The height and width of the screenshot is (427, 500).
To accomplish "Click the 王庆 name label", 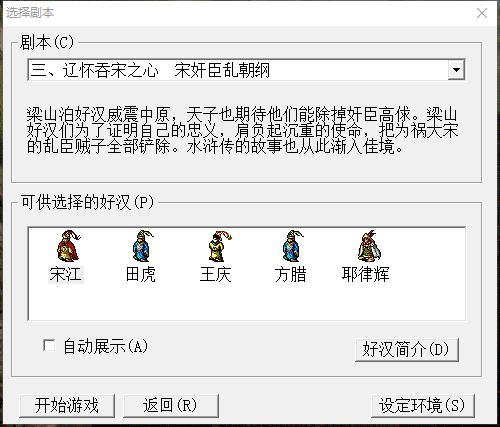I will [x=216, y=275].
